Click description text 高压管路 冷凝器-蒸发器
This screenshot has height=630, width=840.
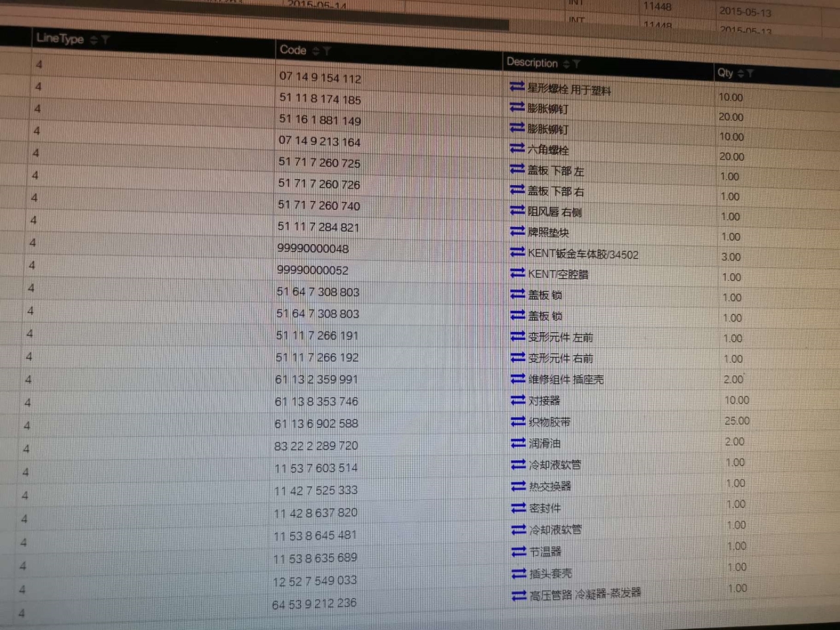585,594
